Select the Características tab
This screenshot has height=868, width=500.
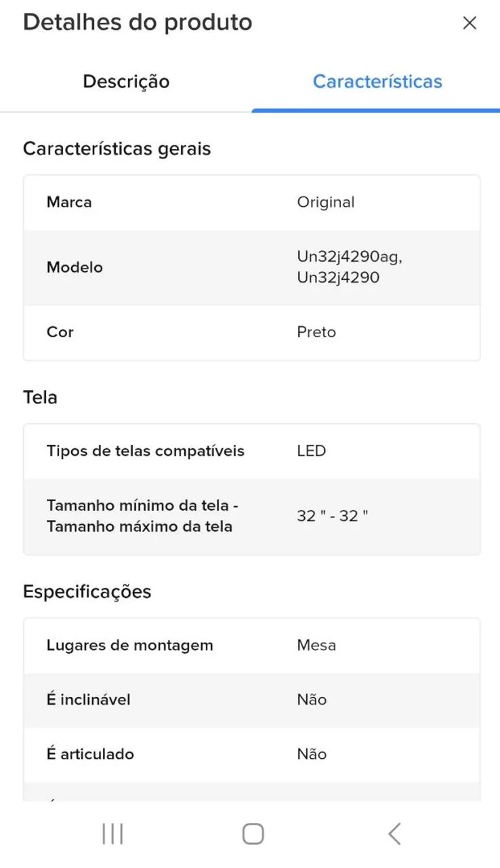(x=377, y=82)
